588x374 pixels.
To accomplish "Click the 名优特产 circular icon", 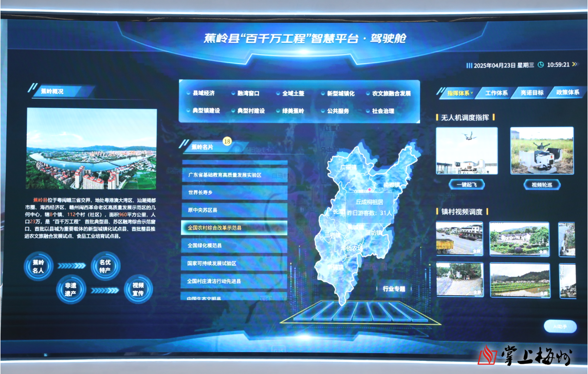I will (x=105, y=266).
